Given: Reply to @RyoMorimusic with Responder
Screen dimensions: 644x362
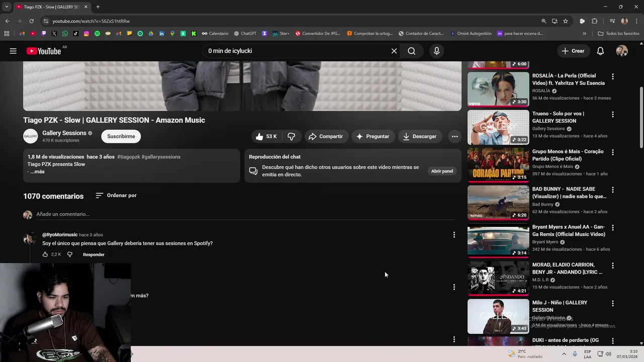Looking at the screenshot, I should pyautogui.click(x=94, y=254).
